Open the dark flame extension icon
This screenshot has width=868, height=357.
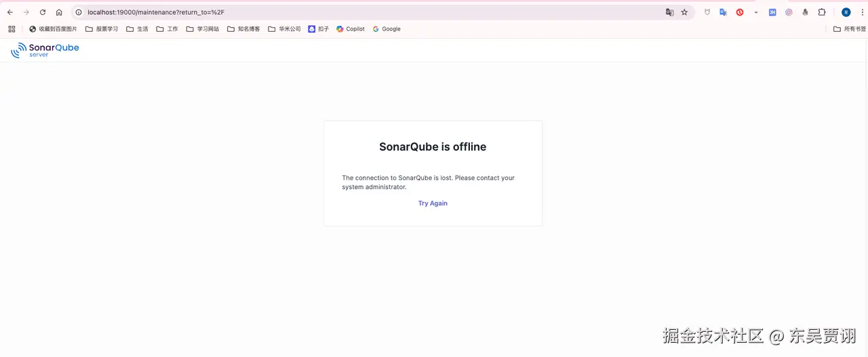point(805,12)
